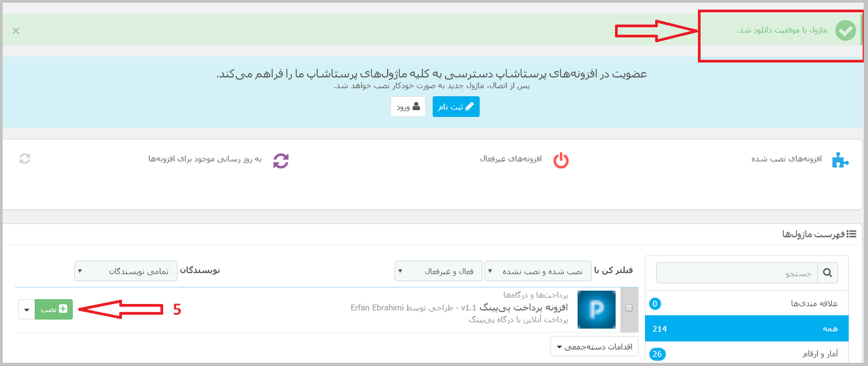Click the green نصب install button
This screenshot has width=868, height=366.
(x=54, y=309)
